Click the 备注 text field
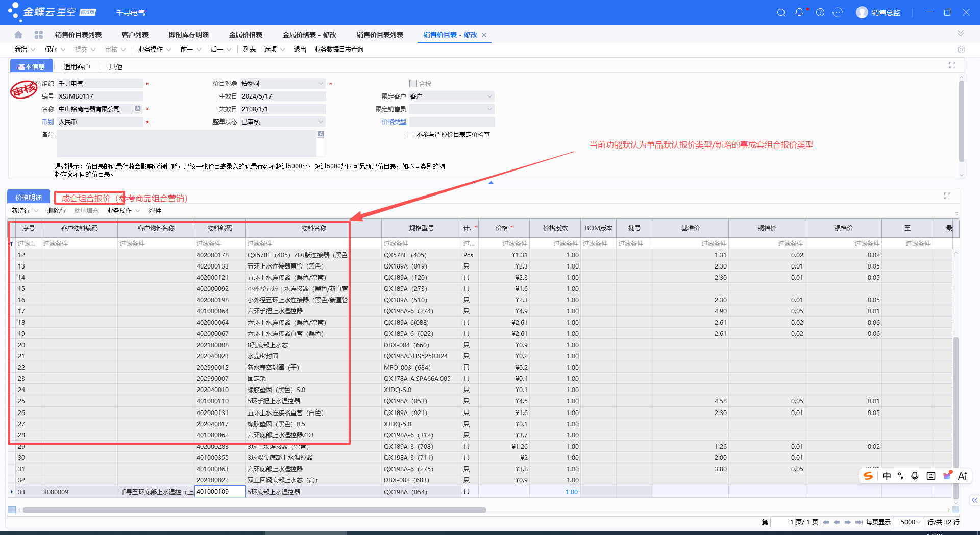This screenshot has width=980, height=535. pyautogui.click(x=187, y=143)
